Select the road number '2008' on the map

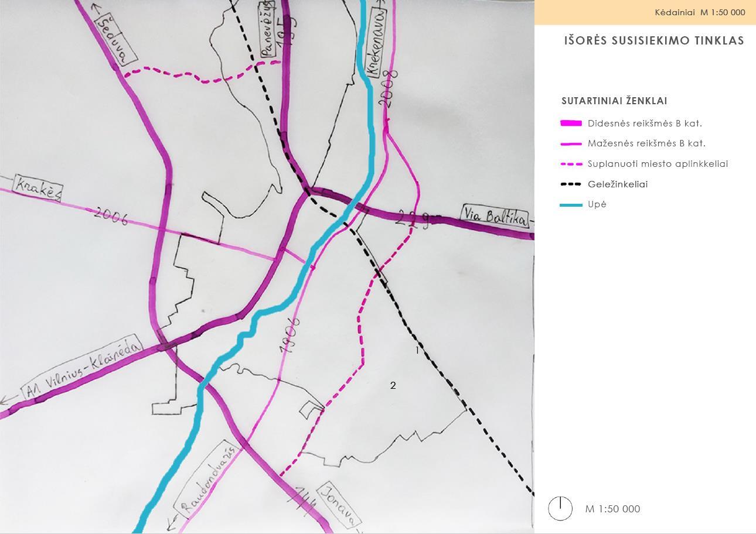coord(389,88)
